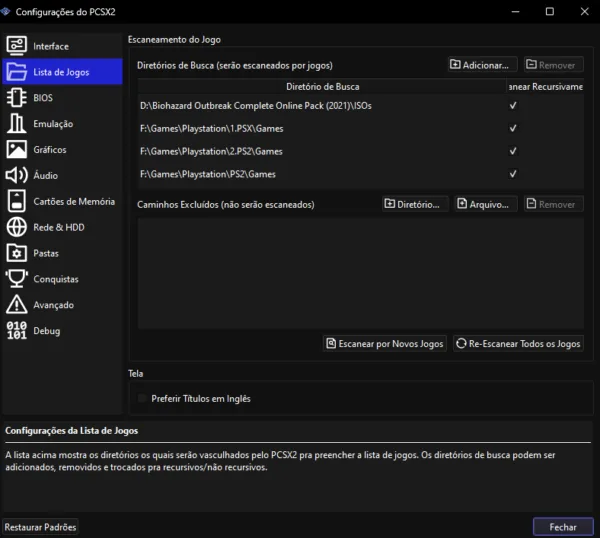Click Remover for search directories
Viewport: 600px width, 538px height.
tap(553, 65)
